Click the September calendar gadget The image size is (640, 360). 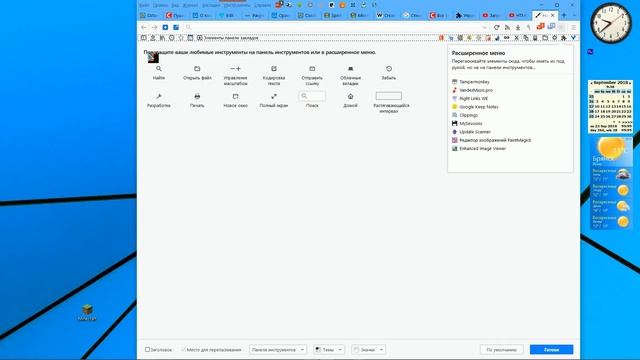pyautogui.click(x=610, y=107)
